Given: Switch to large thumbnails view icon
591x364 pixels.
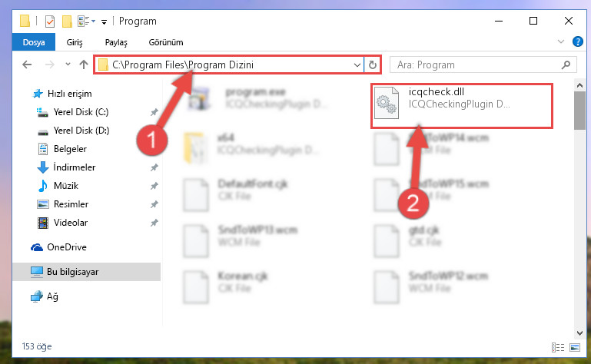Looking at the screenshot, I should (x=575, y=347).
